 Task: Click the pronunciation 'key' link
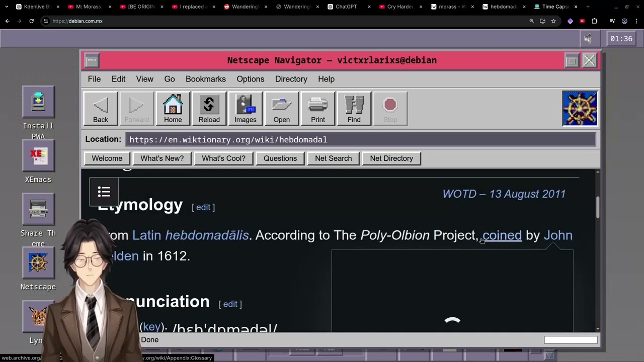click(151, 327)
